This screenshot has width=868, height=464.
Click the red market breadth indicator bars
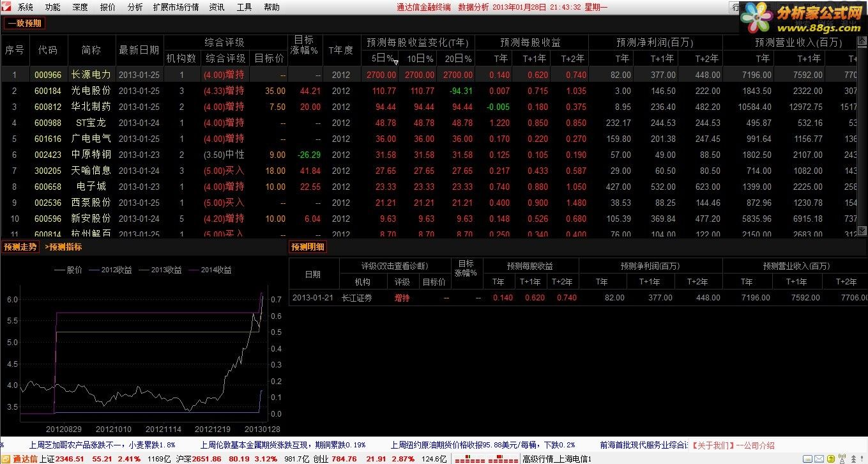pyautogui.click(x=486, y=459)
